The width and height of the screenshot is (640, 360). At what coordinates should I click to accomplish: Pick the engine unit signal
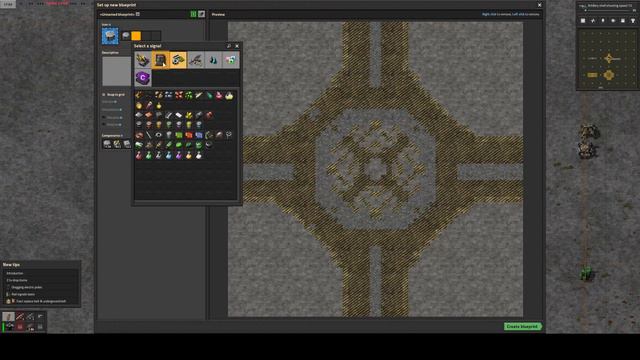tap(209, 135)
